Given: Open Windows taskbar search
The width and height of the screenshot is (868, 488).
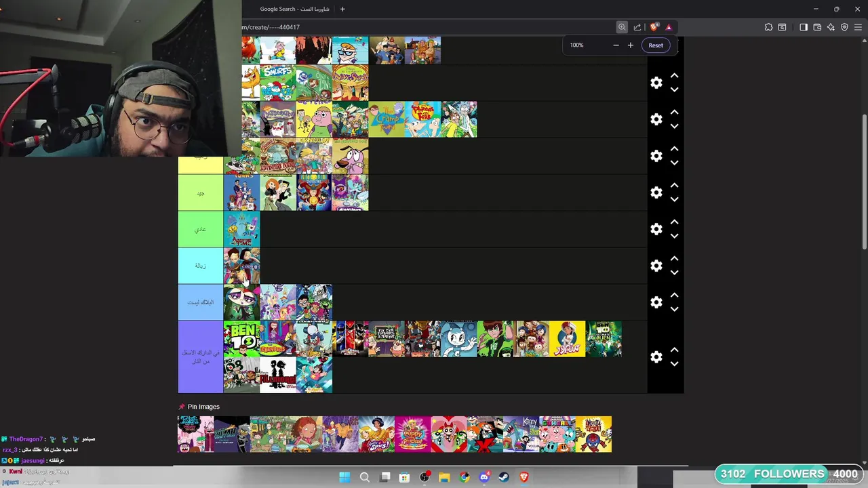Looking at the screenshot, I should coord(364,477).
